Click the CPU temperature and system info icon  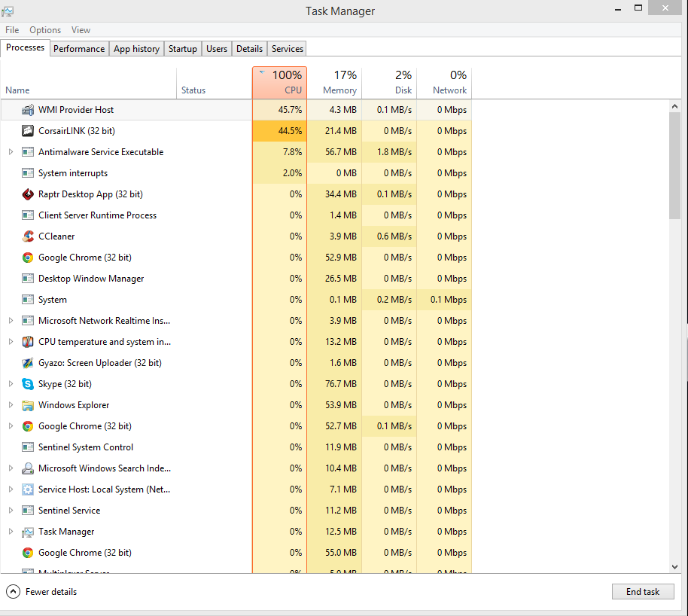(x=28, y=342)
